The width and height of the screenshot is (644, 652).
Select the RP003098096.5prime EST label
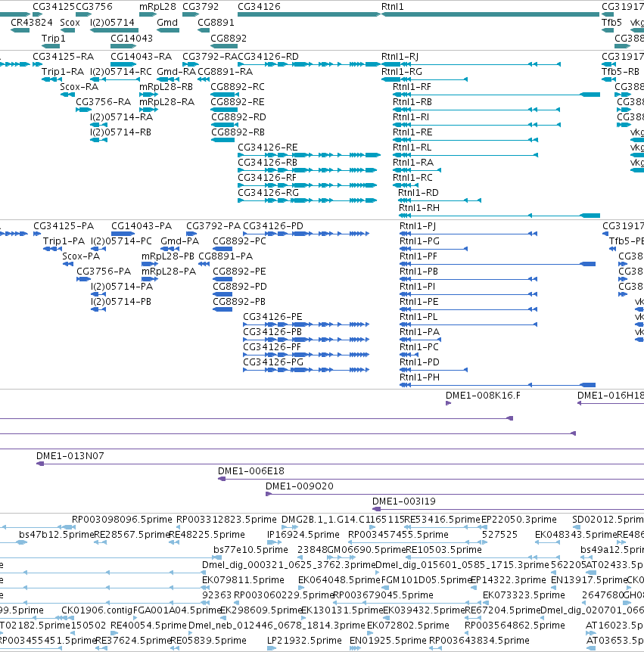tap(122, 520)
